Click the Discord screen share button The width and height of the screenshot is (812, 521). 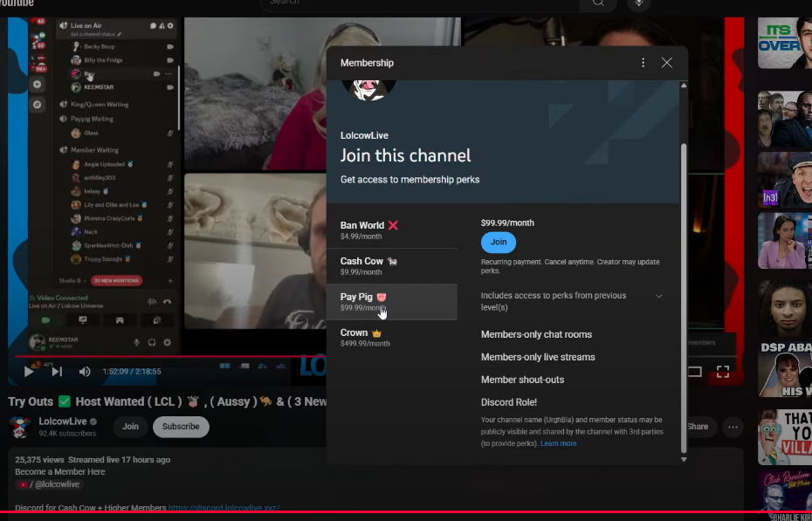[x=83, y=320]
